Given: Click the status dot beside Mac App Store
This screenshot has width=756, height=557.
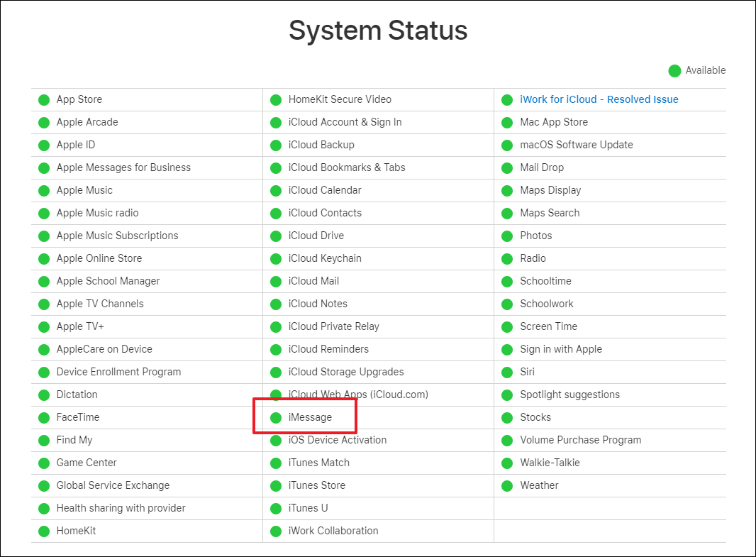Looking at the screenshot, I should pos(507,123).
